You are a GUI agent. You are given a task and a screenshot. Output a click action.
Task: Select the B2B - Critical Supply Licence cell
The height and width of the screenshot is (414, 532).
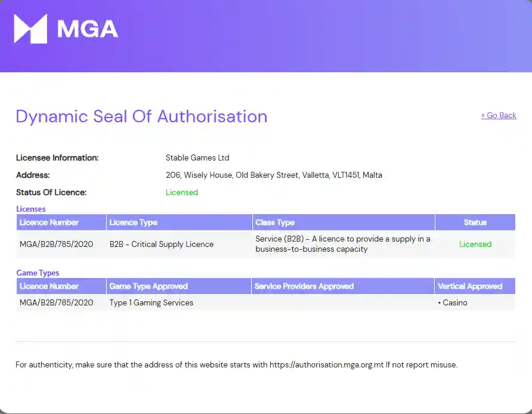[x=162, y=245]
